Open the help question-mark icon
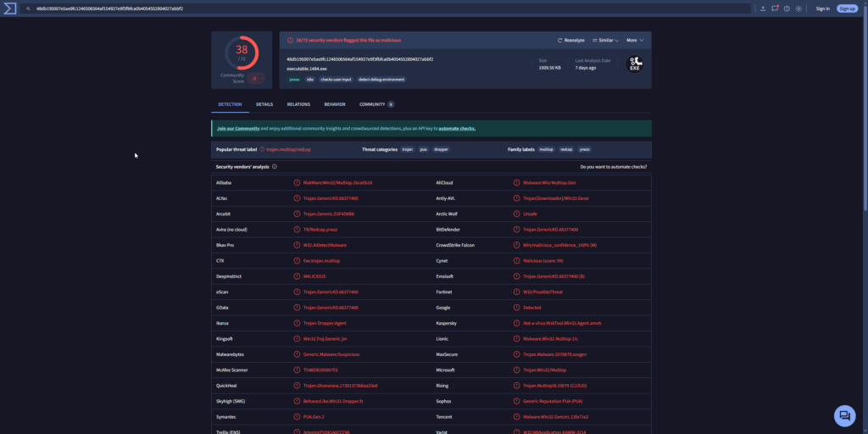This screenshot has width=868, height=434. (787, 8)
